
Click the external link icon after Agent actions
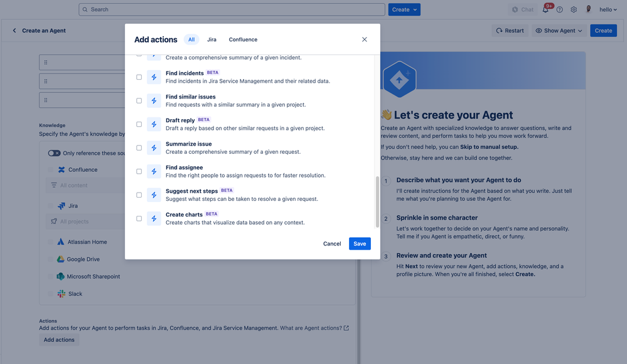(x=346, y=328)
